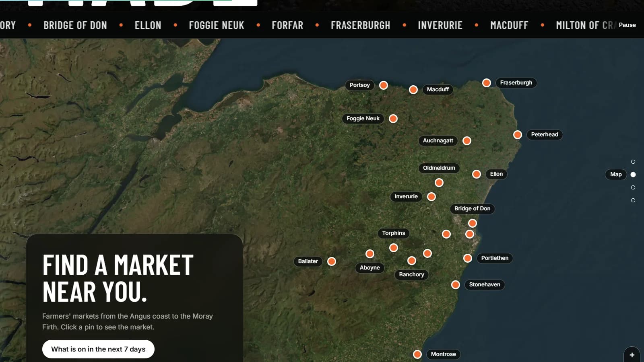
Task: Select ELLON in the scrolling ticker
Action: coord(148,25)
